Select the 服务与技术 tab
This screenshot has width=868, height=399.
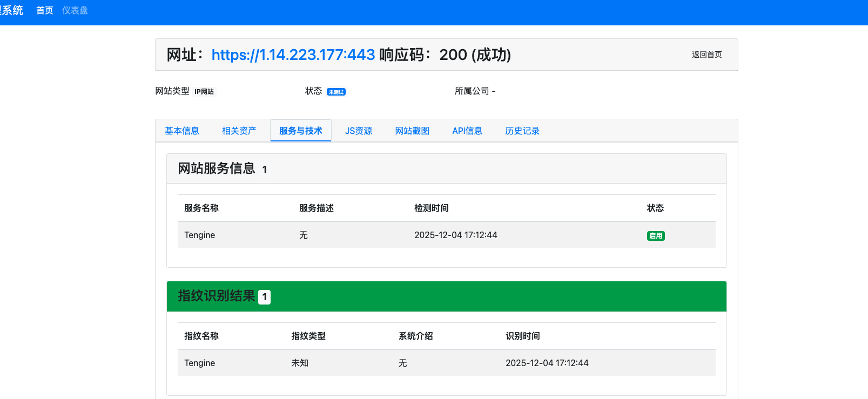pos(300,131)
